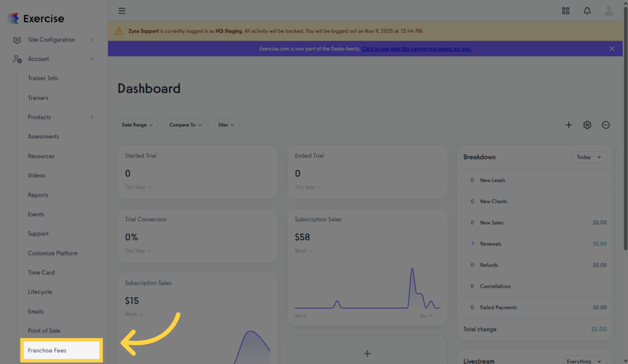Viewport: 628px width, 364px height.
Task: Open the more options ellipsis icon
Action: pos(606,125)
